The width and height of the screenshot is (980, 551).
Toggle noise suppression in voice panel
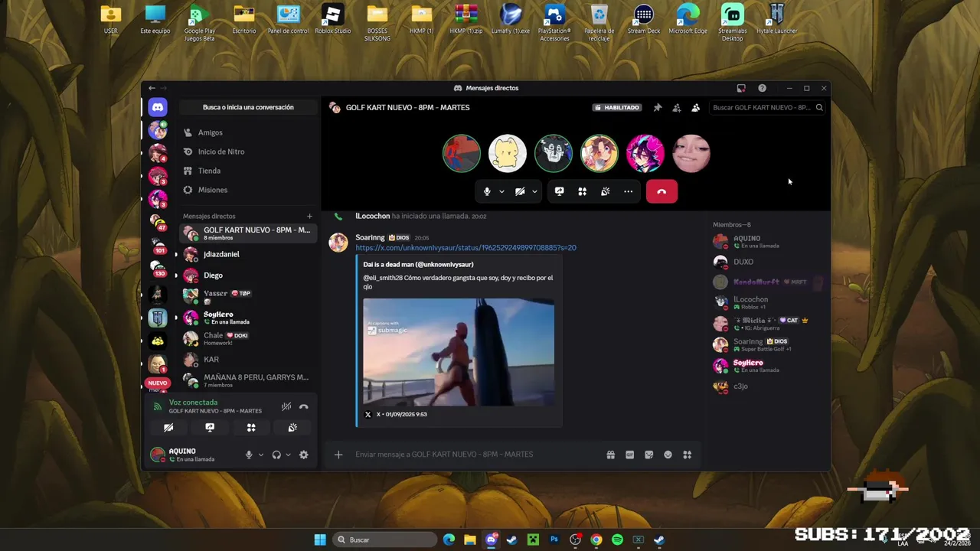pyautogui.click(x=286, y=407)
